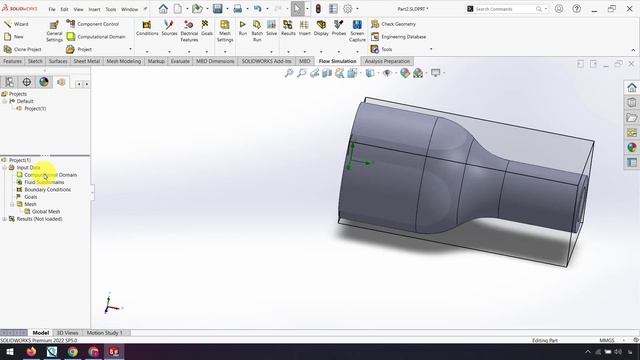This screenshot has height=360, width=640.
Task: Open the dropdown under Sources
Action: tap(169, 52)
